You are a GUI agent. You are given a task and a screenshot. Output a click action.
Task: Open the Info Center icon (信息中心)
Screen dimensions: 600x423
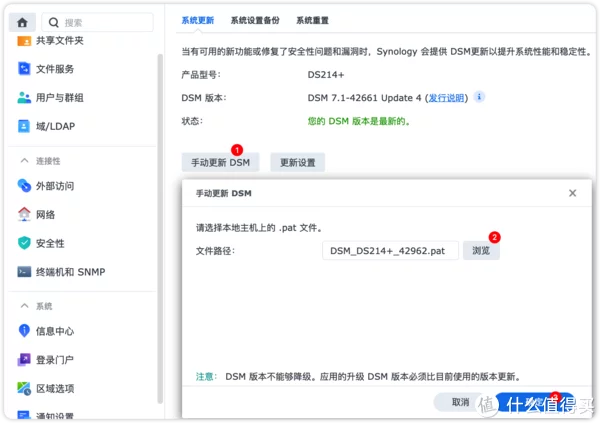[24, 331]
